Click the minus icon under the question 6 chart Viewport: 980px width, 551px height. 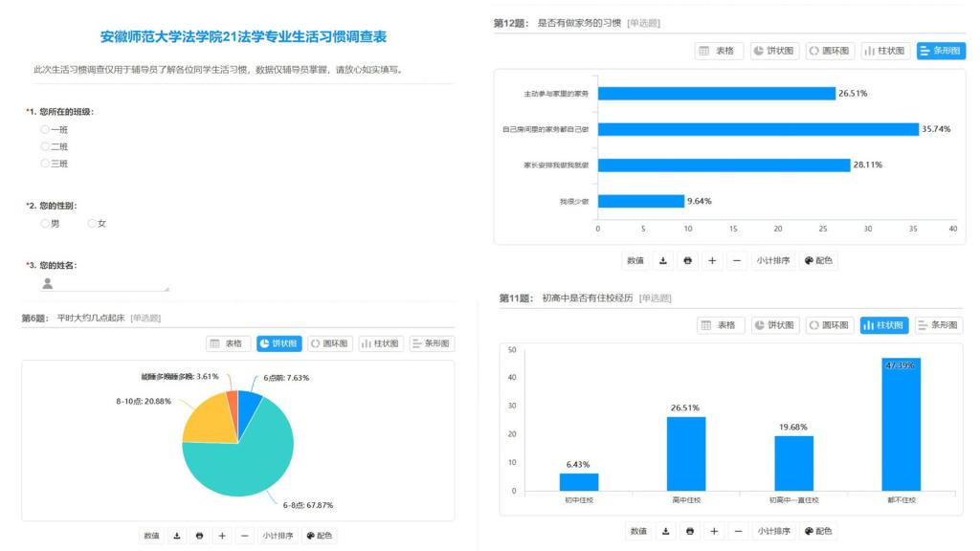click(245, 536)
